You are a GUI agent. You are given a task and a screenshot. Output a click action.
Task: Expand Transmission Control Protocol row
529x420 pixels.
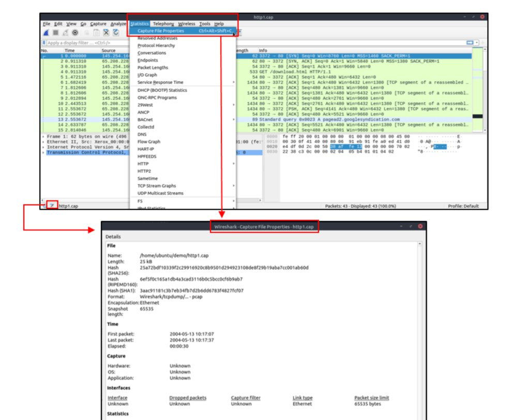[43, 153]
